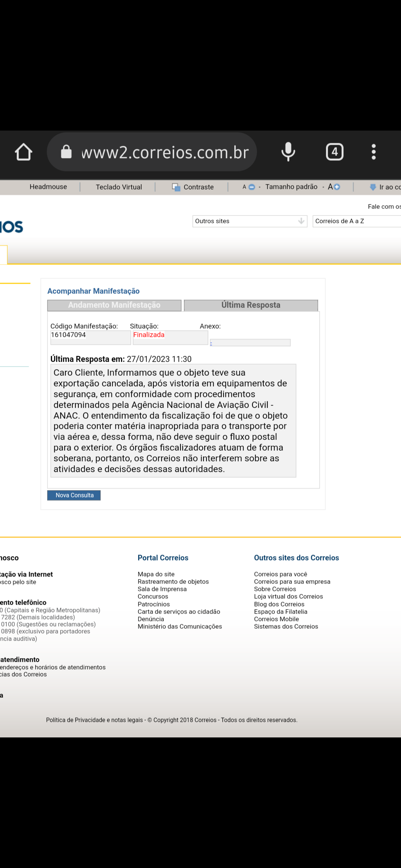Open Correios para você link

pos(281,574)
